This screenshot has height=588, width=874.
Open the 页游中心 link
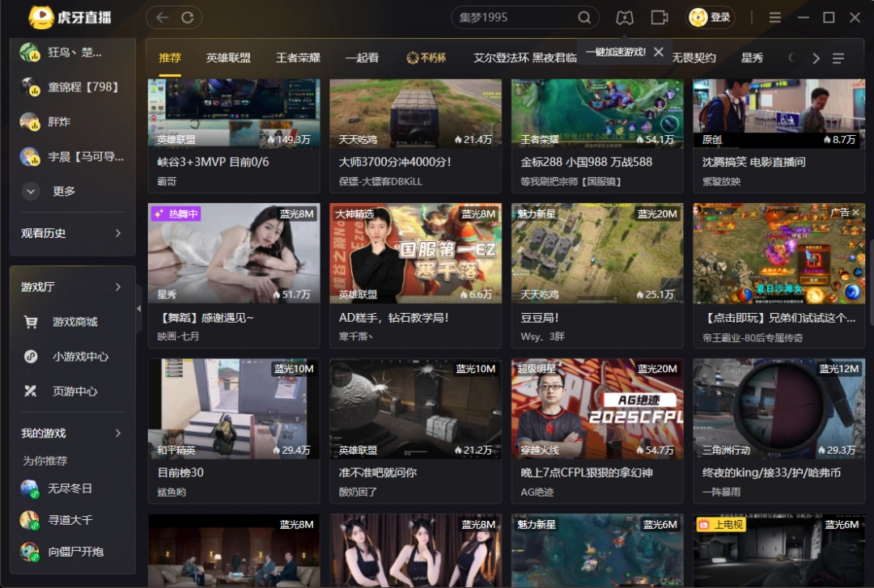[74, 391]
